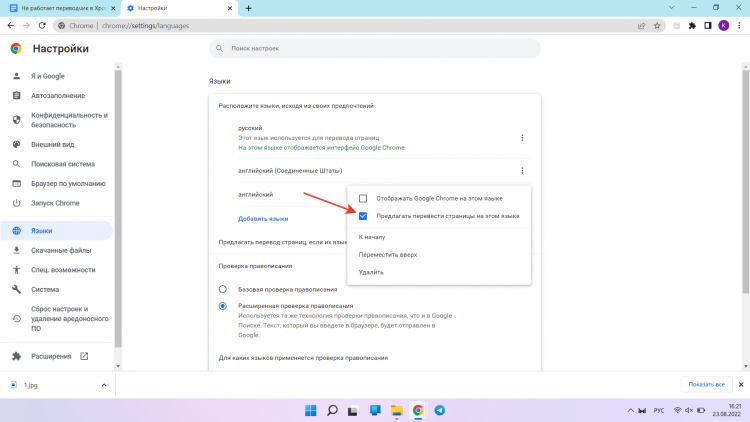
Task: Open the Windows Start menu
Action: [x=310, y=410]
